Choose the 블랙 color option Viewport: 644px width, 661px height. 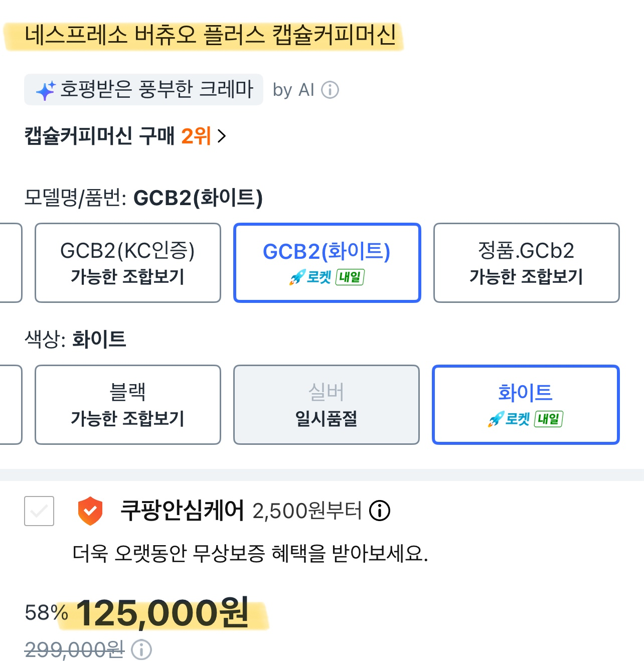(127, 405)
